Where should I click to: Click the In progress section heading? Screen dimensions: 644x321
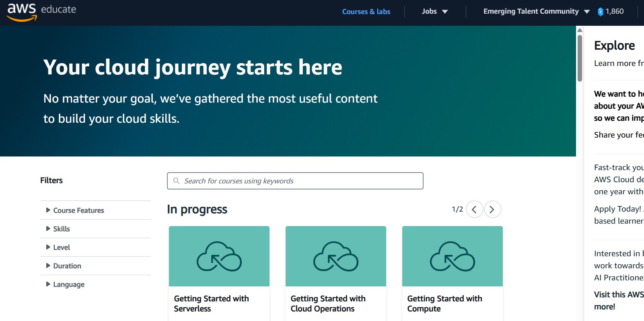[197, 209]
